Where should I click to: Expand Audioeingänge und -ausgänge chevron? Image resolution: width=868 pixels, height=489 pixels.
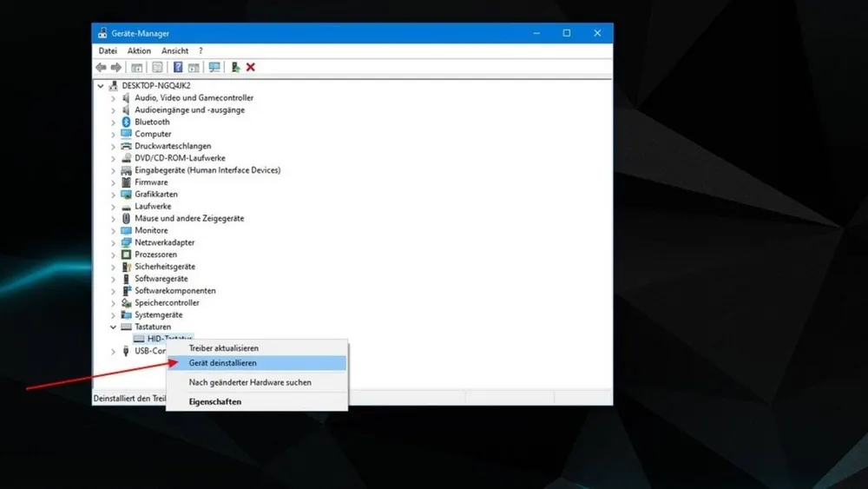(113, 110)
